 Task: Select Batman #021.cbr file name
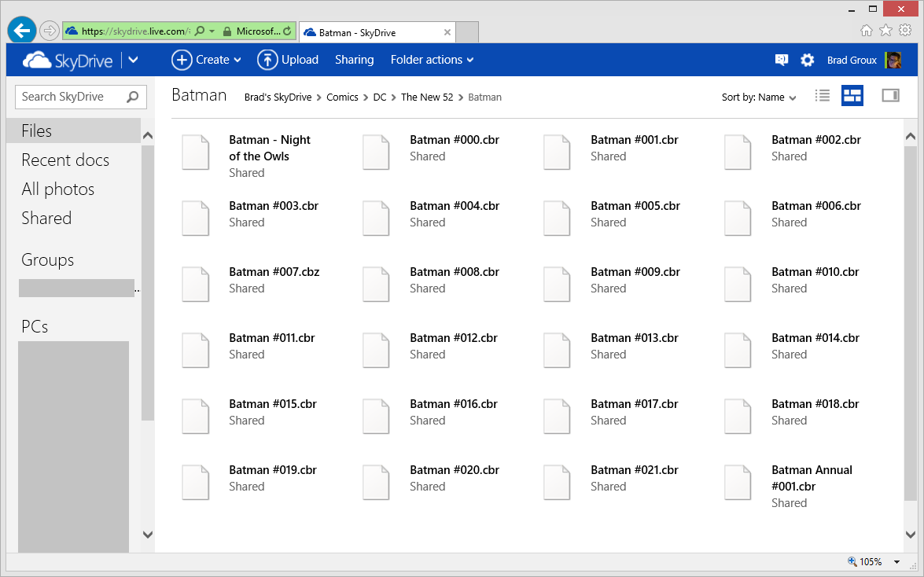635,470
